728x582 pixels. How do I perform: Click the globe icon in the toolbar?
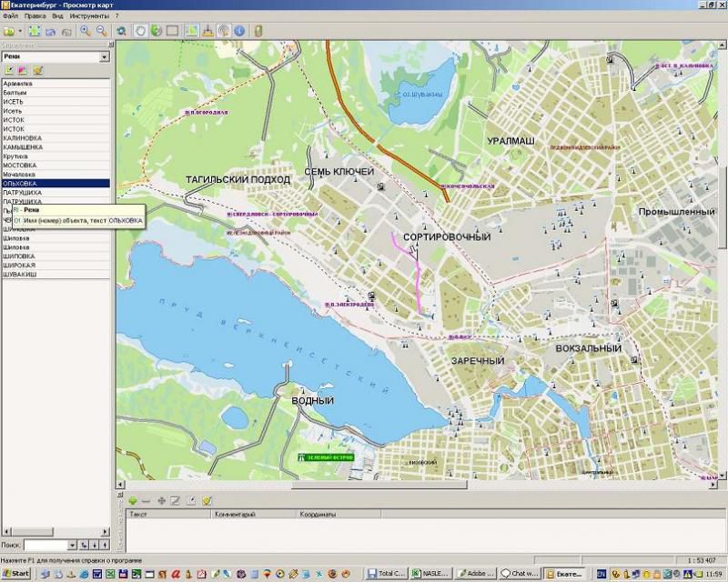click(156, 31)
